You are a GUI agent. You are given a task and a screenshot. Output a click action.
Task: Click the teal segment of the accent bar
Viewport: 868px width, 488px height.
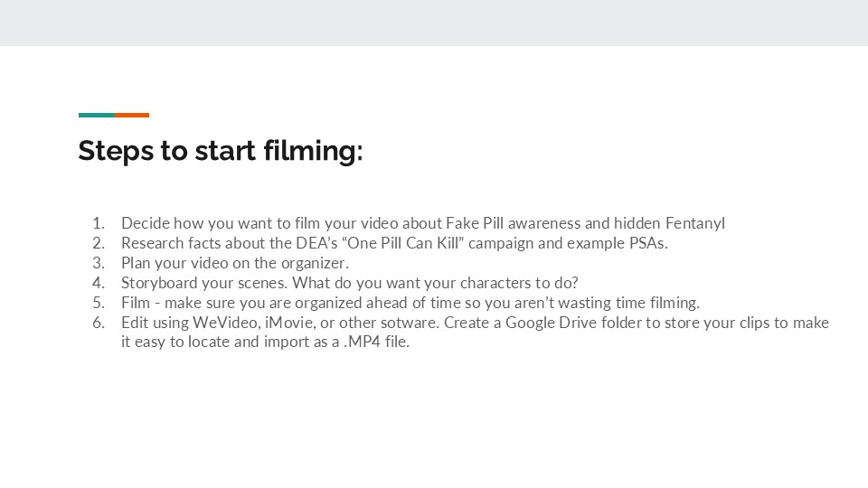click(x=97, y=115)
